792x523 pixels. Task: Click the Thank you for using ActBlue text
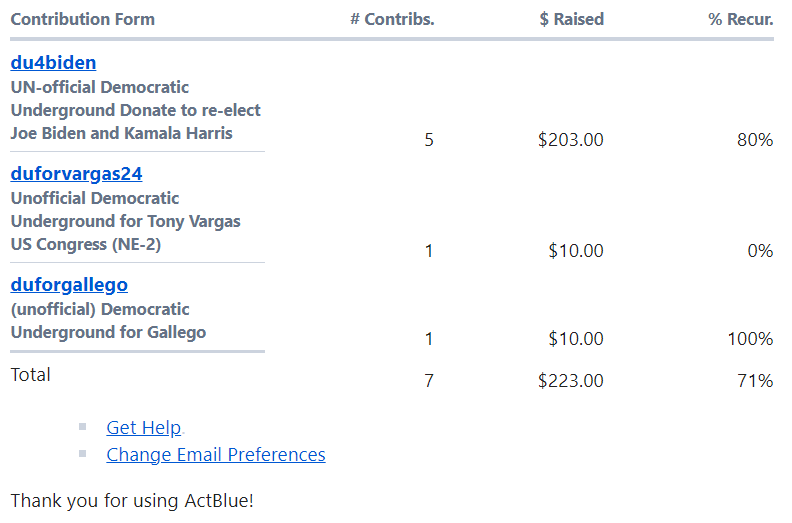(132, 500)
